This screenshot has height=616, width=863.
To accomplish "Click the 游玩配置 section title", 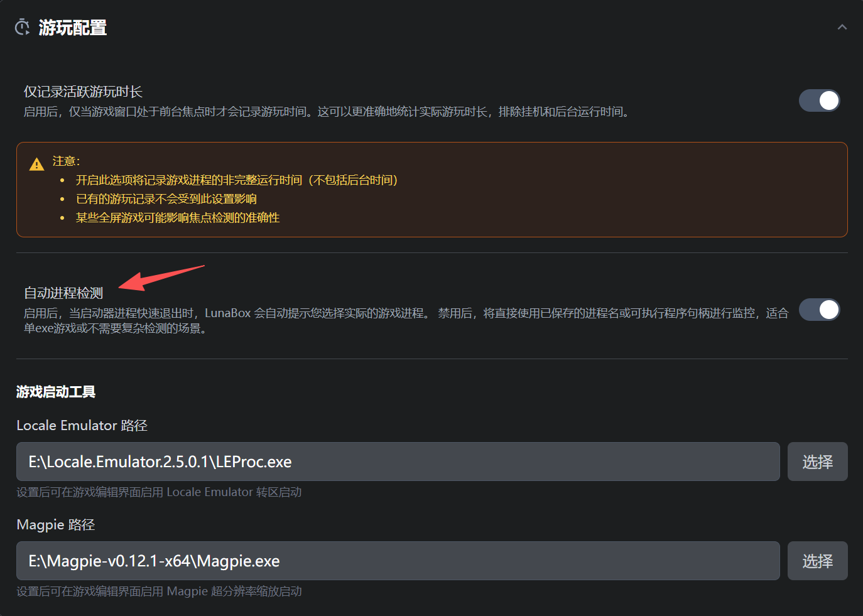I will click(73, 28).
